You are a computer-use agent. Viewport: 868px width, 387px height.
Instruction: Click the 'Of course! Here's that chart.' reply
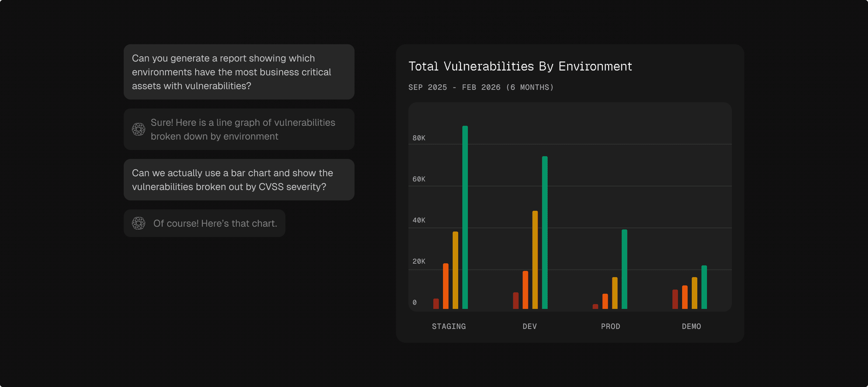[x=215, y=223]
